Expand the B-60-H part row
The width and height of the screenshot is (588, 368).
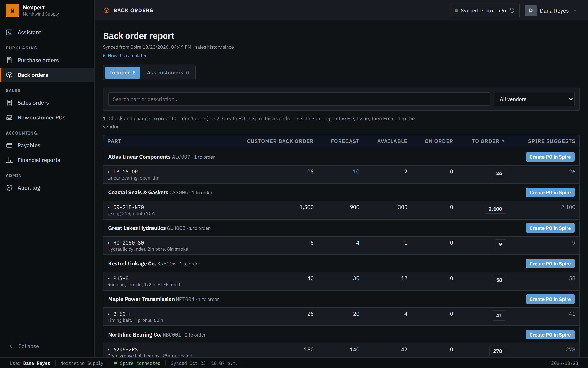(x=109, y=314)
